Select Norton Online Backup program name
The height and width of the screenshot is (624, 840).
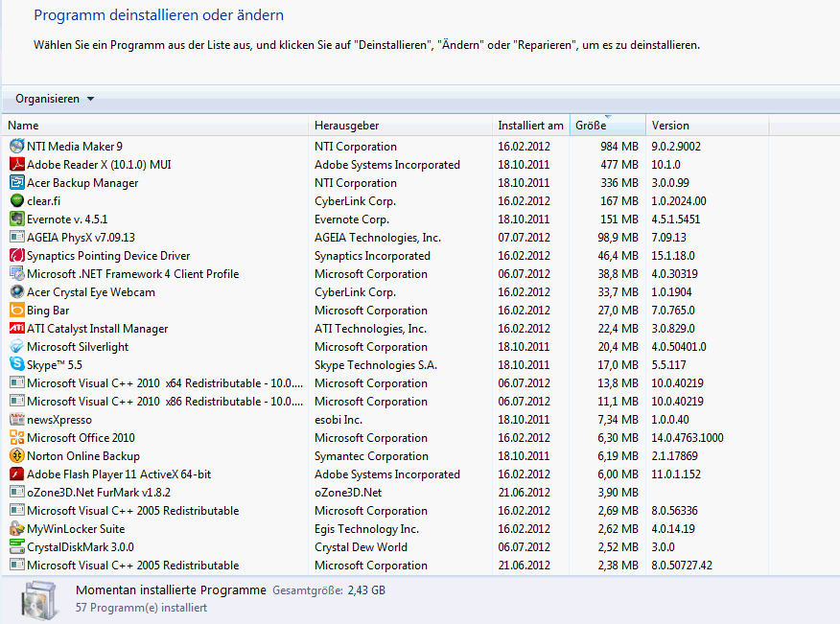[83, 456]
